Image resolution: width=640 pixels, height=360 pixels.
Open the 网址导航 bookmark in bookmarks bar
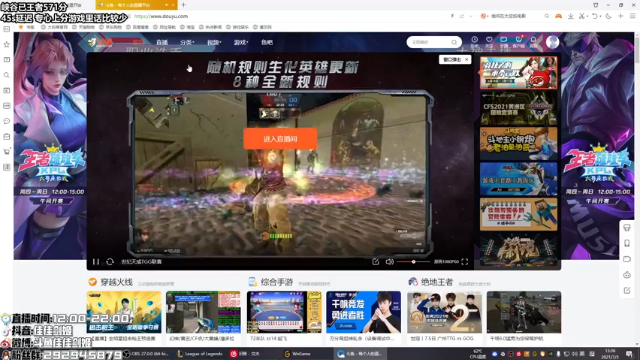point(164,27)
